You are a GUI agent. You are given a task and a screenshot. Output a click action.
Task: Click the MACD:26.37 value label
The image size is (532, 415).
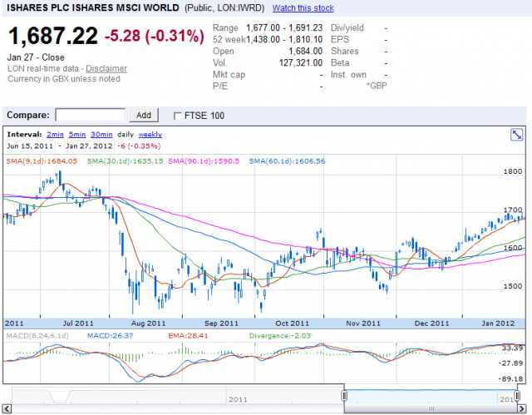[x=110, y=336]
